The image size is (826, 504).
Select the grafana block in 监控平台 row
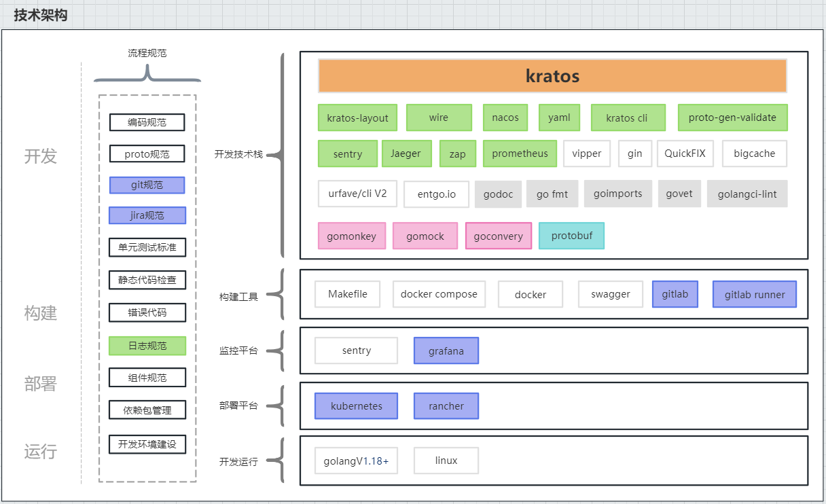click(446, 350)
